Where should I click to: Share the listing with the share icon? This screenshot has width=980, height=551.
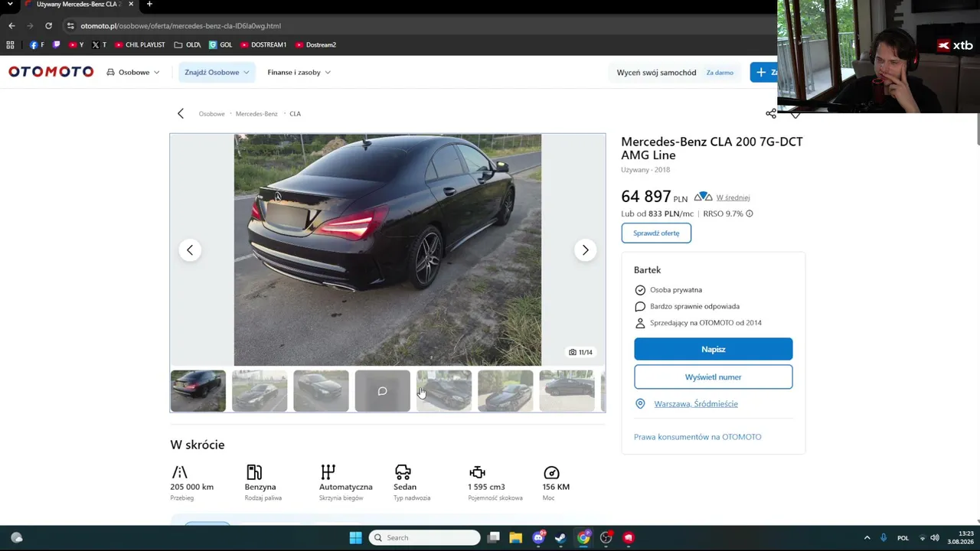coord(771,113)
